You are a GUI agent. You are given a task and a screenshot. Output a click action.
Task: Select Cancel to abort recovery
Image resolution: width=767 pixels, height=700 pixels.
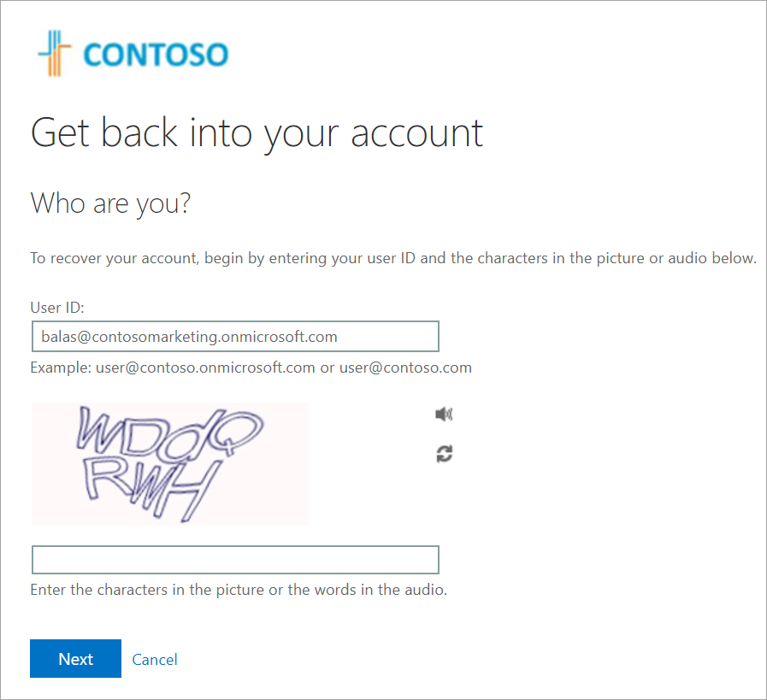(155, 659)
